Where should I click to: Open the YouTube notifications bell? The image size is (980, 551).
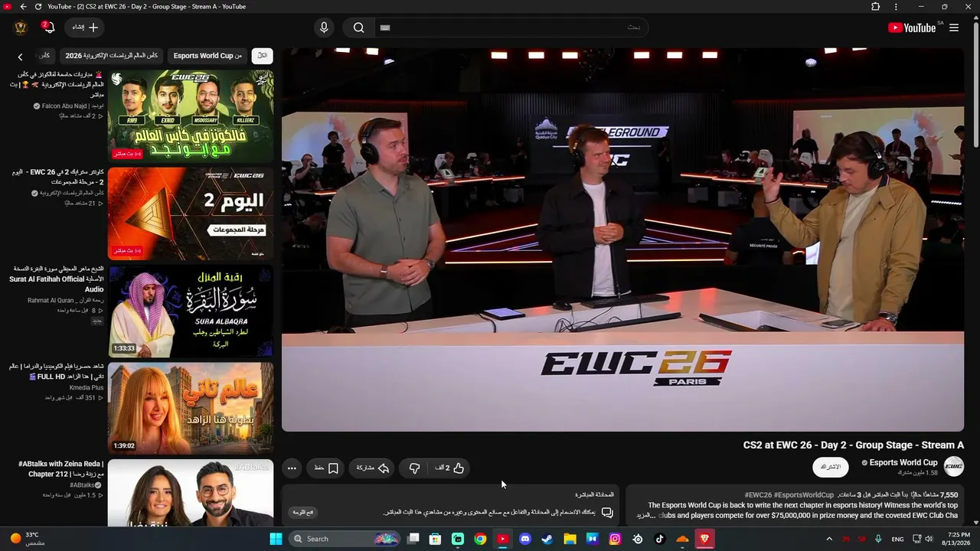click(49, 28)
